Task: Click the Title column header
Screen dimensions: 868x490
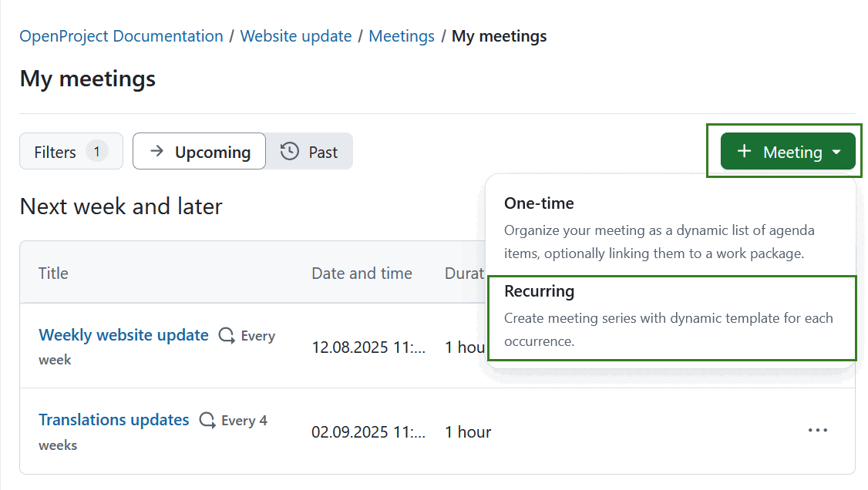Action: [x=52, y=273]
